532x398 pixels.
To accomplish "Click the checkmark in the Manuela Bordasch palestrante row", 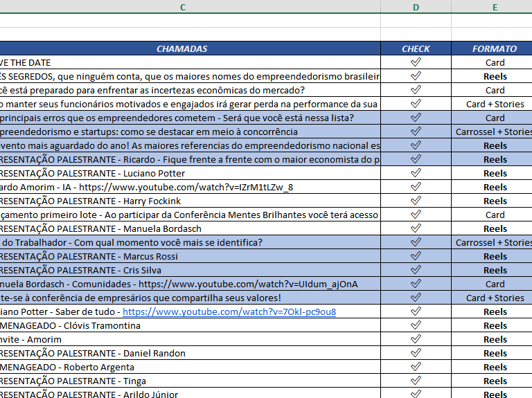I will pos(416,228).
